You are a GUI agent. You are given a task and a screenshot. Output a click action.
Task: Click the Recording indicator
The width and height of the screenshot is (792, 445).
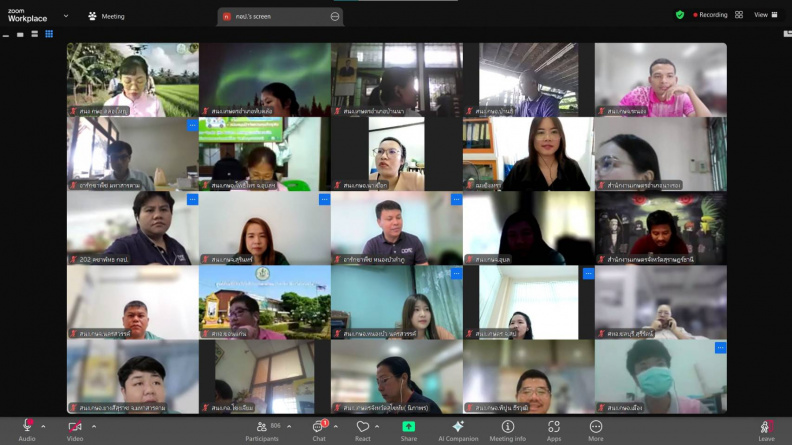tap(710, 15)
